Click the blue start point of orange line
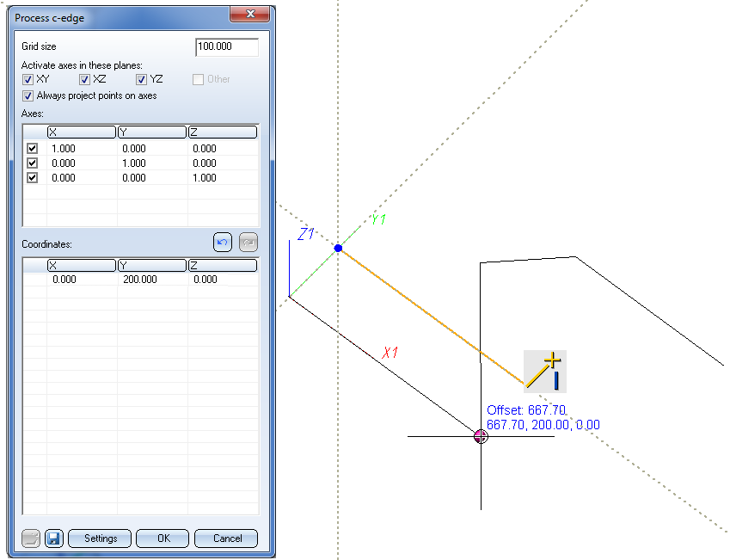Screen dimensions: 730x560 click(338, 248)
